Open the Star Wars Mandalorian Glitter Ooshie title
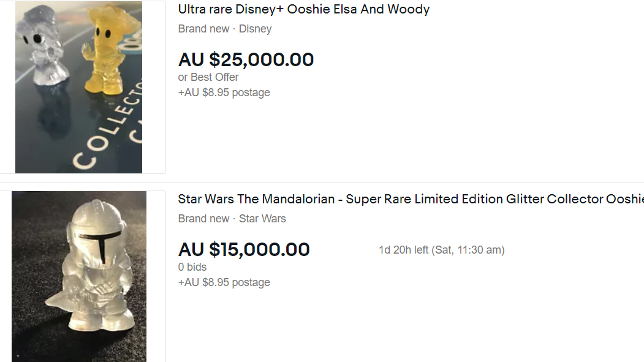 point(411,200)
